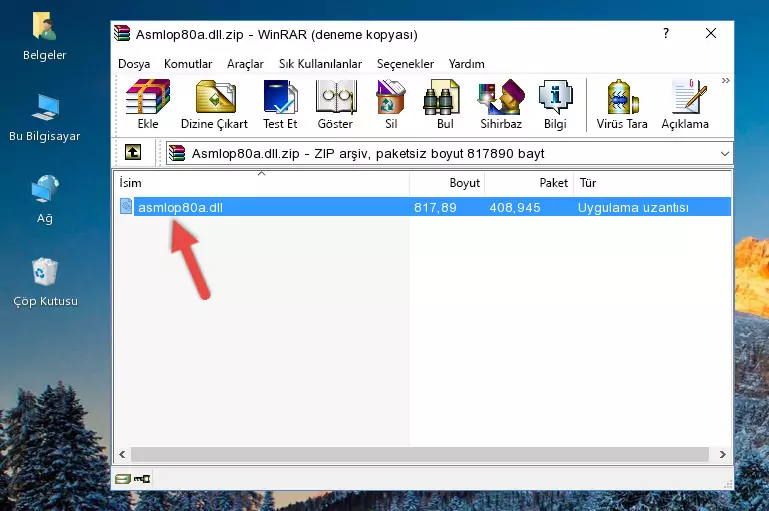769x511 pixels.
Task: Close the WinRAR window
Action: pyautogui.click(x=711, y=33)
